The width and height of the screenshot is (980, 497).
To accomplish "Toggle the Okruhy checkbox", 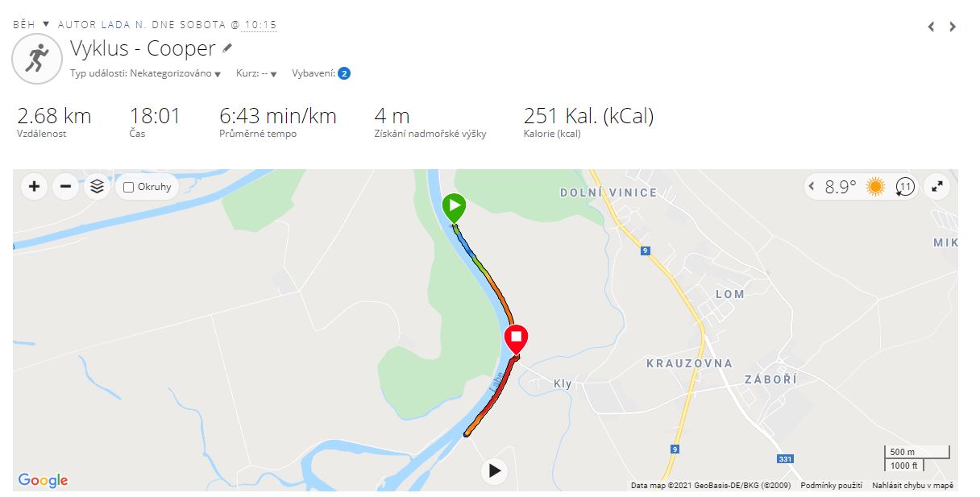I will tap(129, 187).
